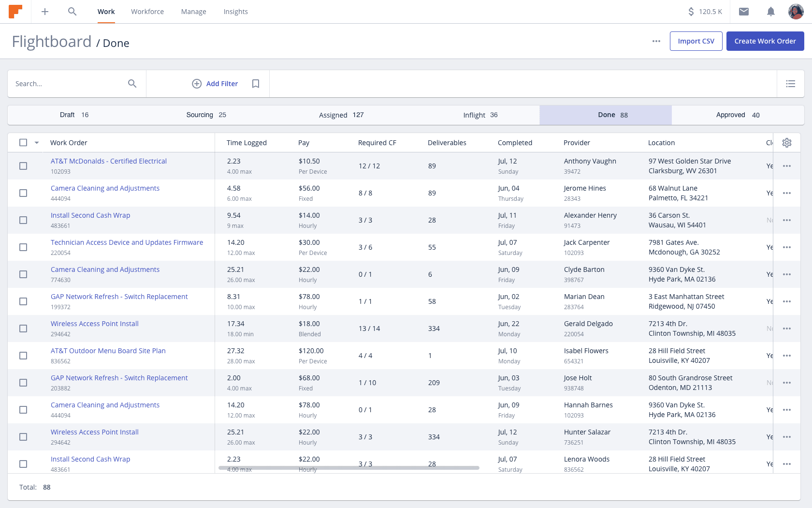Tick AT&T Outdoor Menu Board row checkbox
The image size is (812, 508).
tap(23, 356)
